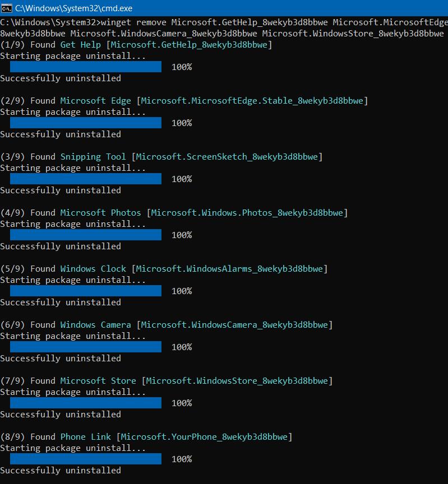
Task: Select the 'Snipping Tool' package name
Action: click(93, 157)
